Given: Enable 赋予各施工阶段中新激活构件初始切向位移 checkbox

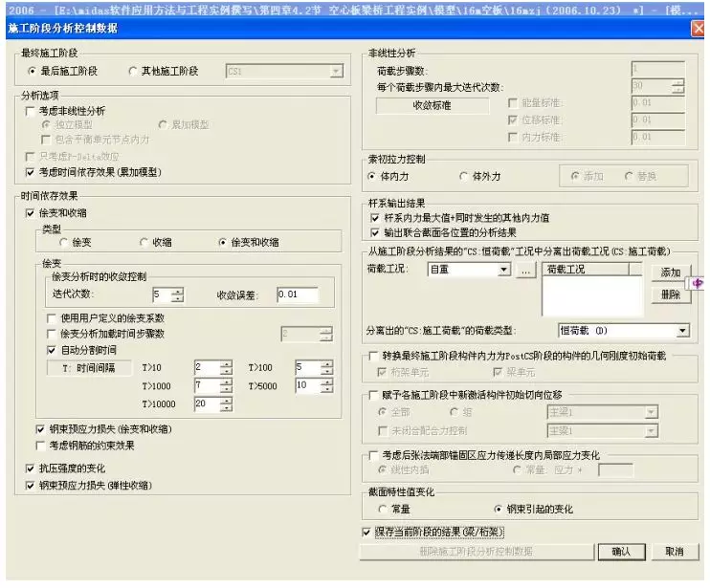Looking at the screenshot, I should point(373,395).
